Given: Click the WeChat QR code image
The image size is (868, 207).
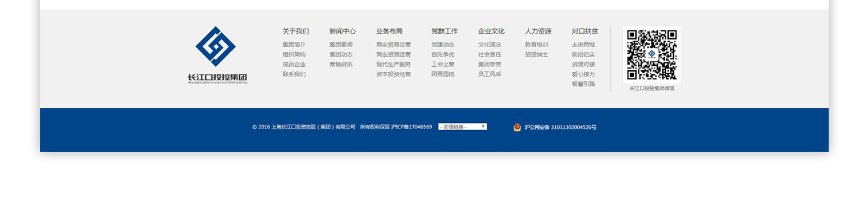Looking at the screenshot, I should (651, 54).
